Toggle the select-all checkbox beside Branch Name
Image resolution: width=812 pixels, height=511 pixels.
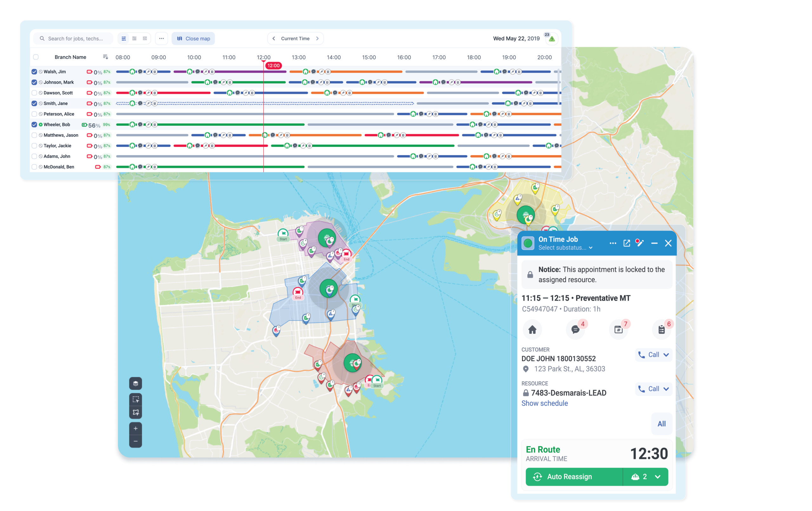pos(36,57)
